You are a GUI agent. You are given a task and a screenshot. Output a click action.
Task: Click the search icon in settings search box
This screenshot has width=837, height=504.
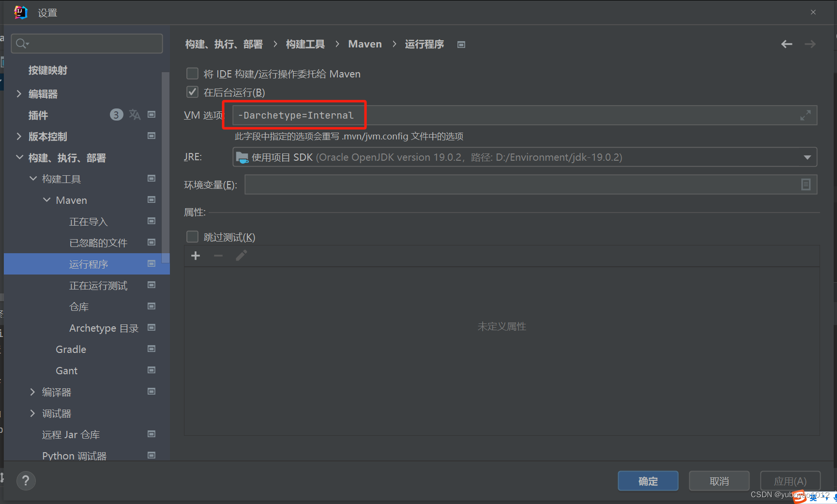click(x=22, y=44)
